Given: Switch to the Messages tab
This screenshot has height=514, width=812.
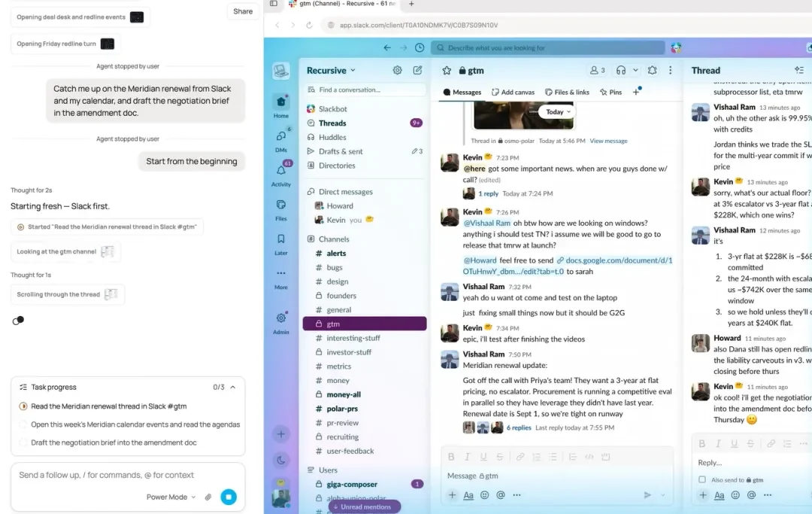Looking at the screenshot, I should click(x=462, y=93).
